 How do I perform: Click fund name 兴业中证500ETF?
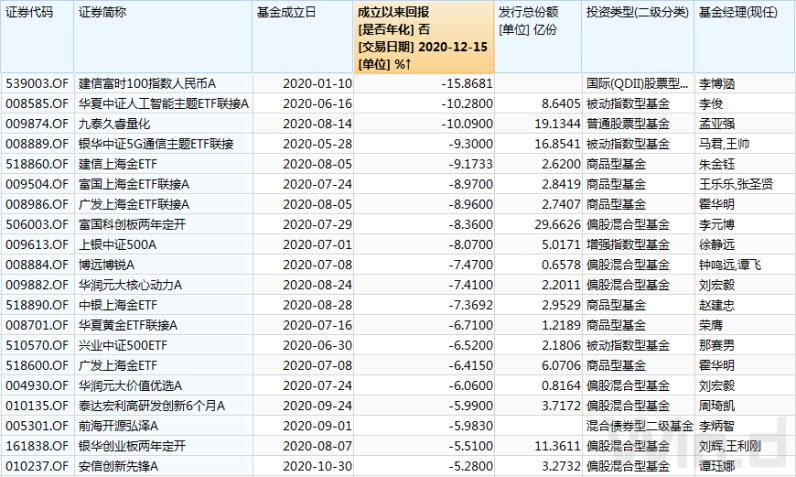[x=122, y=345]
